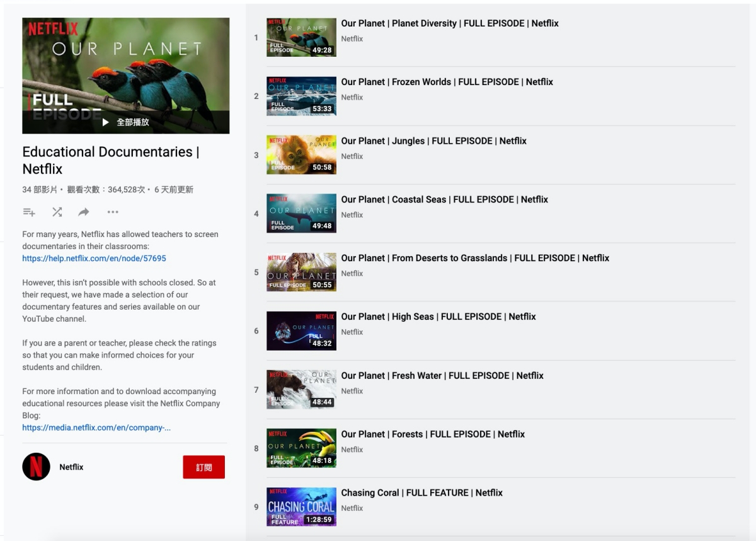Click the Netflix channel name beside the avatar
The image size is (756, 541).
point(71,467)
